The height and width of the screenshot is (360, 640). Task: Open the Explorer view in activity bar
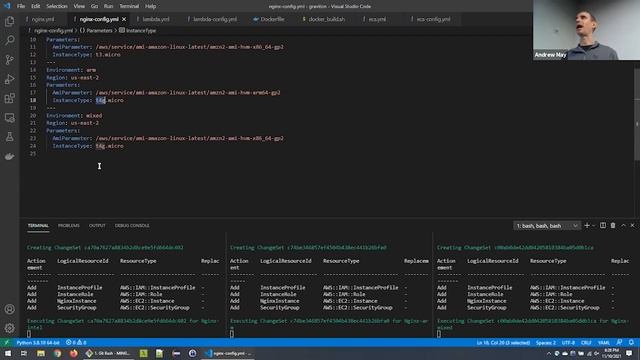pos(9,21)
